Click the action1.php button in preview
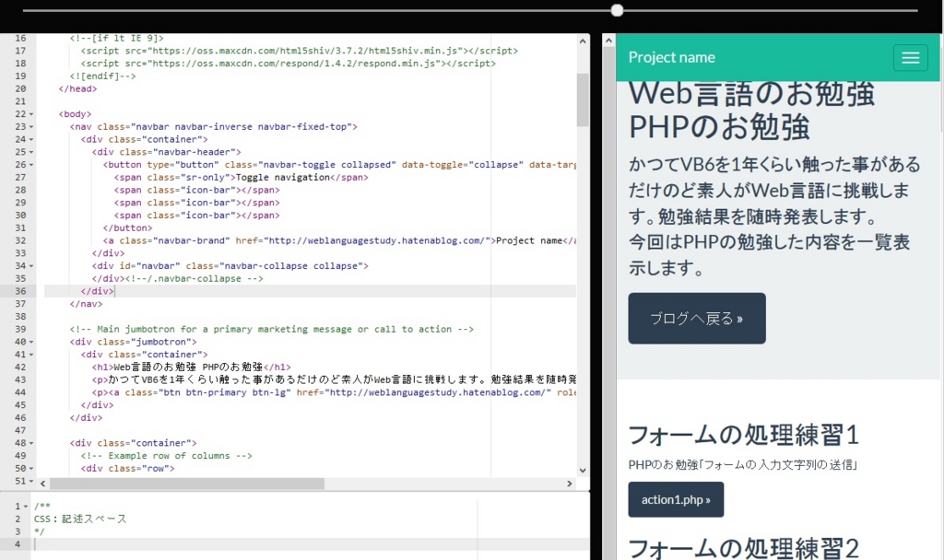The height and width of the screenshot is (560, 944). 676,499
